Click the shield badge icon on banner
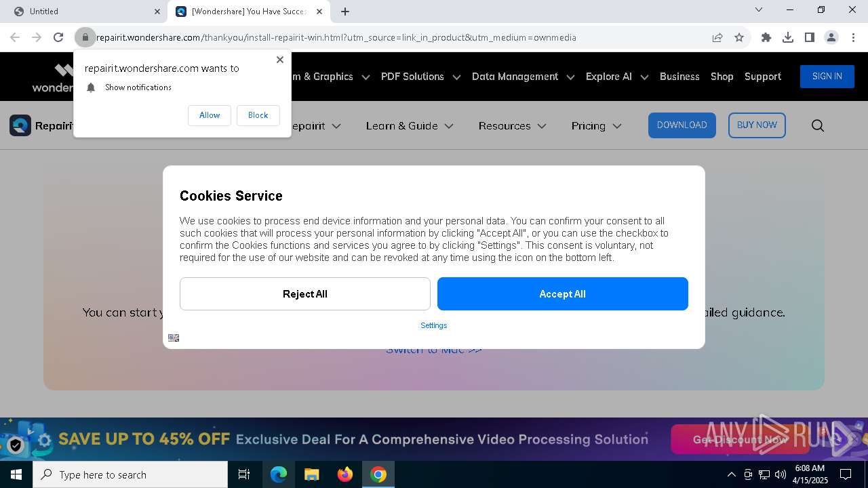Screen dimensions: 868x488 click(16, 445)
